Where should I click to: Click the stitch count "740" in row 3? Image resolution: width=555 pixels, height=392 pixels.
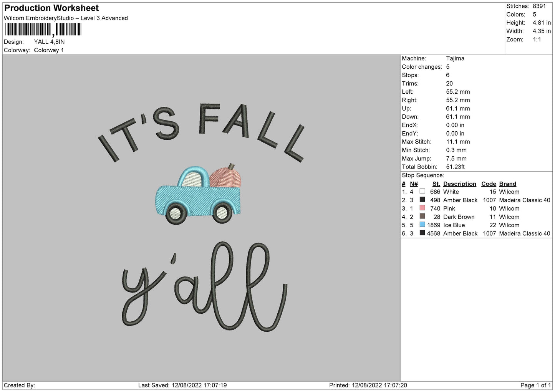pos(435,209)
